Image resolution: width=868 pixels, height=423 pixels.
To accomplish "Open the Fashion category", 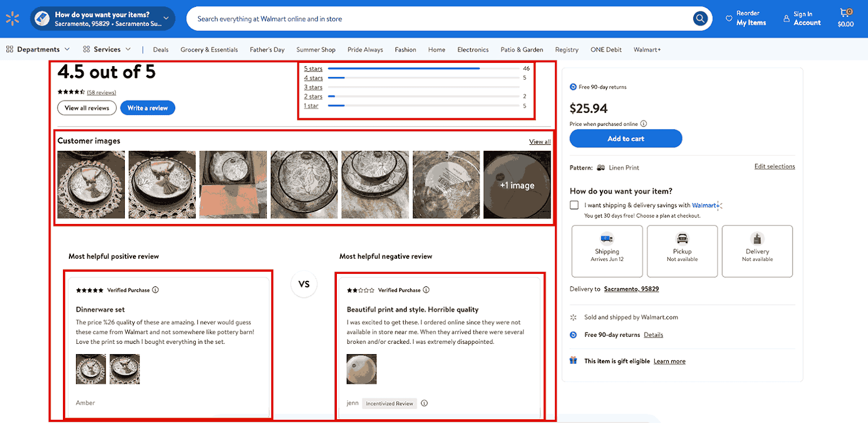I will (405, 49).
